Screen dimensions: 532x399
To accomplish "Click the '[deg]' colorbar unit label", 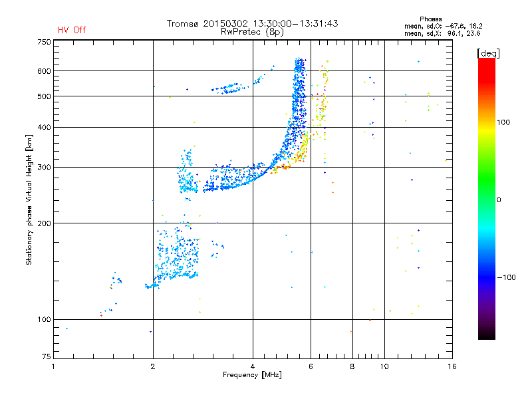I will (x=488, y=53).
